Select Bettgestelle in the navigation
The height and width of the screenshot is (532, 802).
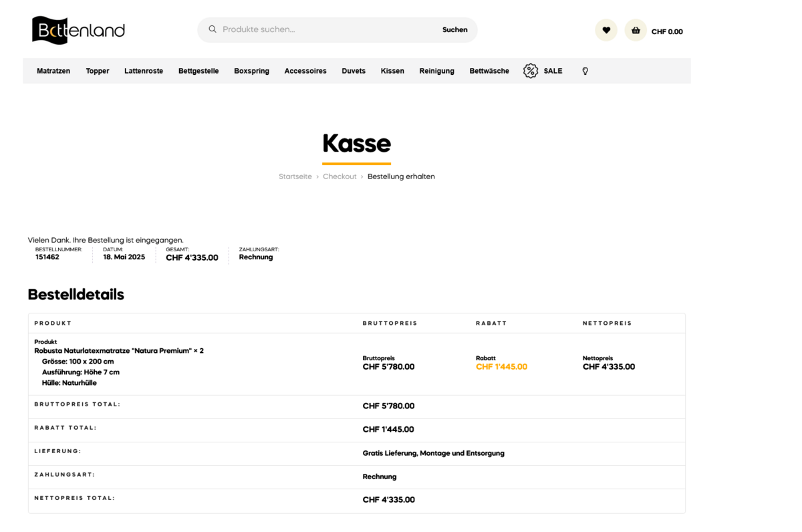pos(198,71)
